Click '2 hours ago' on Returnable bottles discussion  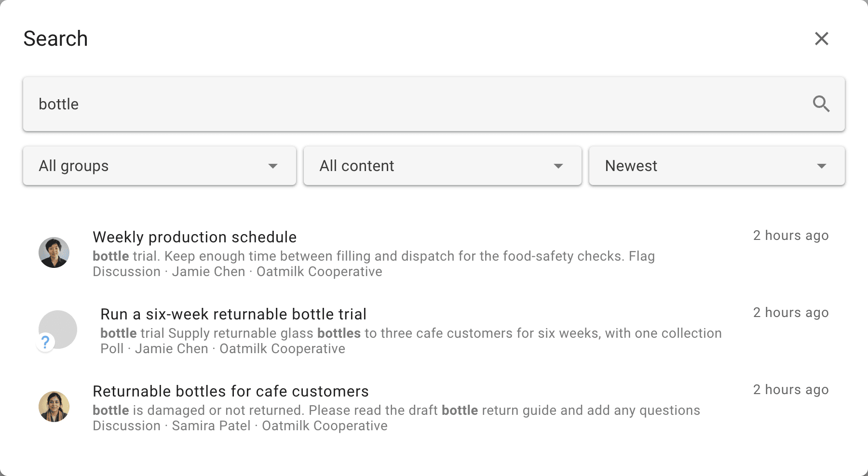(x=791, y=390)
